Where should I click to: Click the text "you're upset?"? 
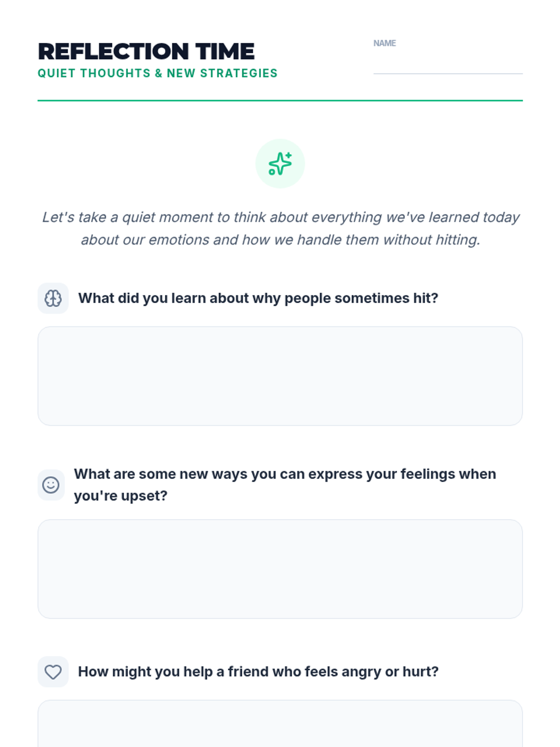coord(120,496)
